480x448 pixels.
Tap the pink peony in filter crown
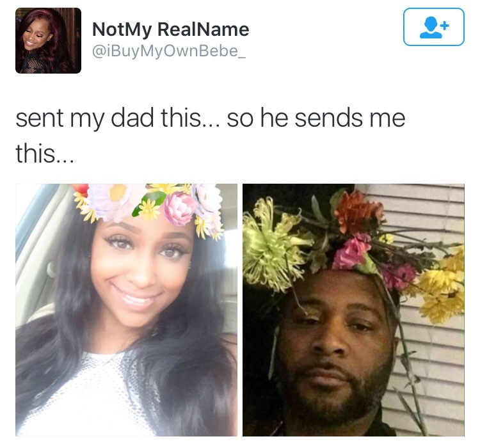179,209
